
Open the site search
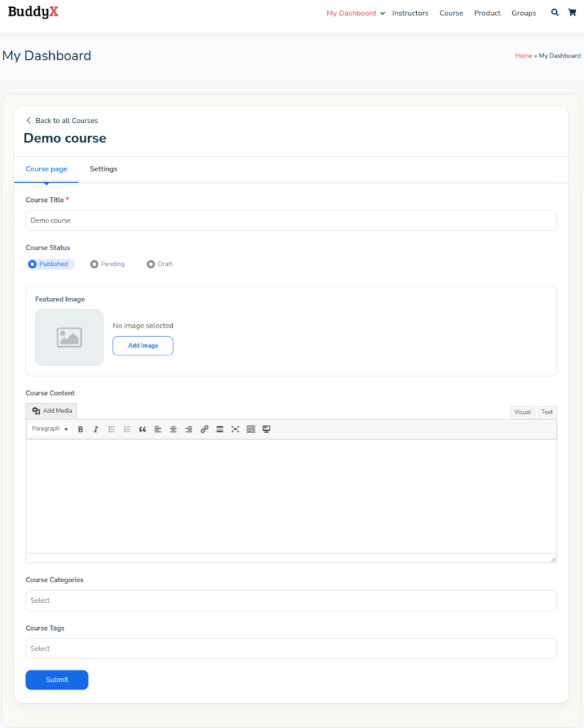coord(555,12)
